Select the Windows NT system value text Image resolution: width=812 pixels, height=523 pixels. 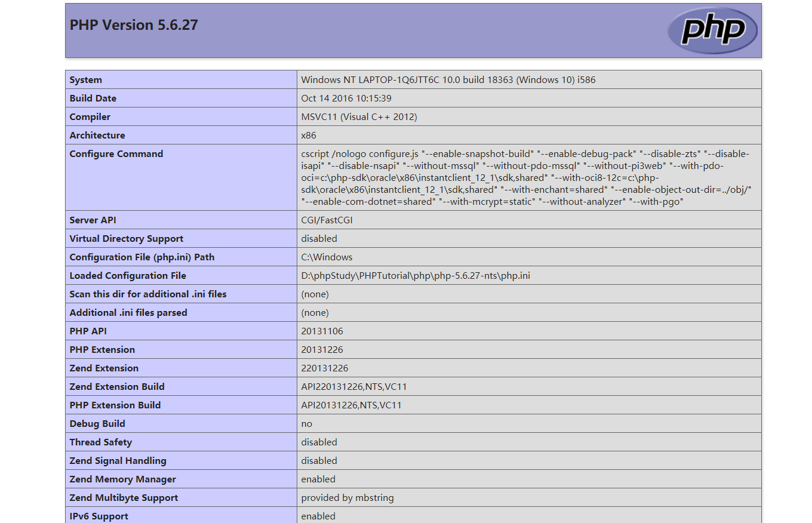pyautogui.click(x=448, y=80)
